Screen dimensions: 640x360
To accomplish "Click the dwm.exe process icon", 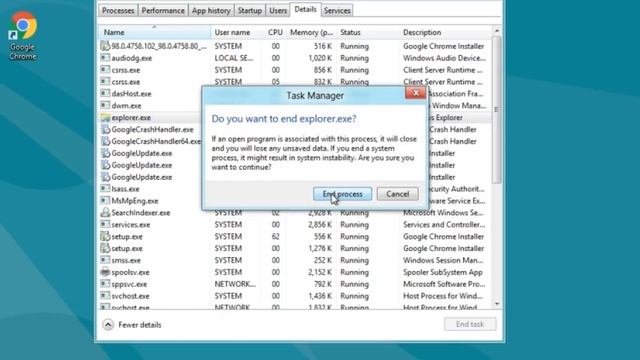I will point(105,105).
